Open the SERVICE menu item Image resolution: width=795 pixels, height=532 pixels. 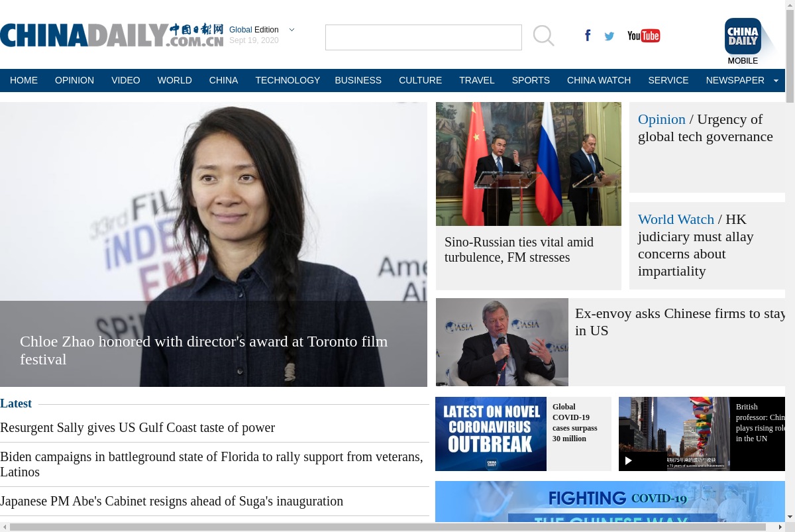pos(668,80)
